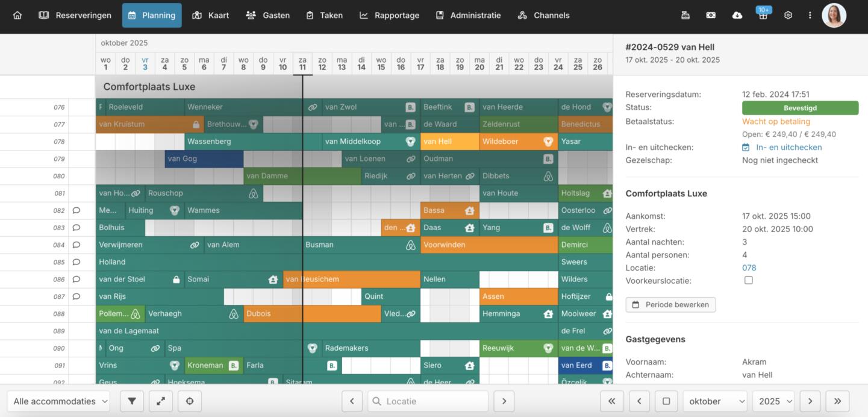The image size is (868, 417).
Task: Open the 2025 year dropdown
Action: pos(773,401)
